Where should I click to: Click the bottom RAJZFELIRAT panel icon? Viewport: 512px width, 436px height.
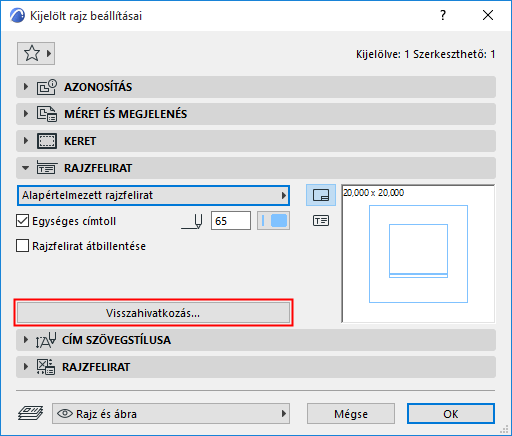[46, 367]
